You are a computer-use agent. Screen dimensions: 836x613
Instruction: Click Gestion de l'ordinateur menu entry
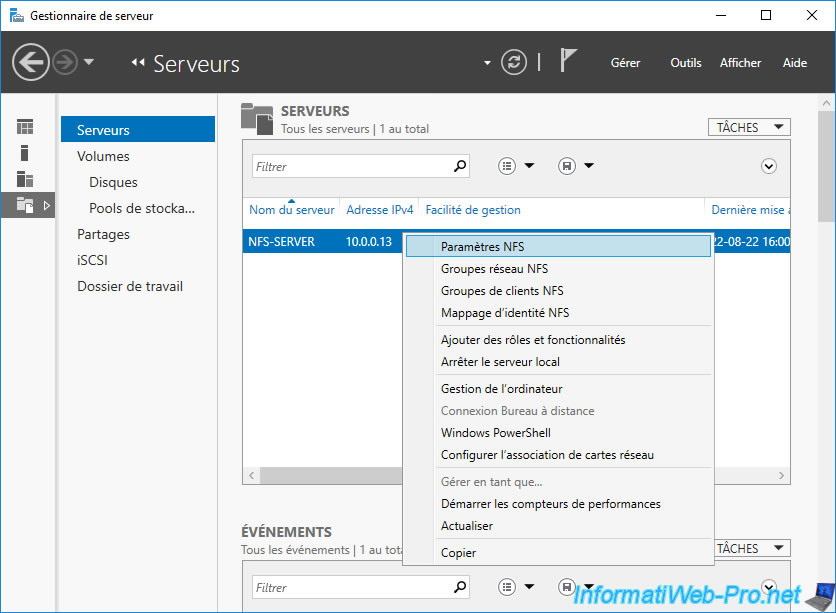(x=502, y=389)
